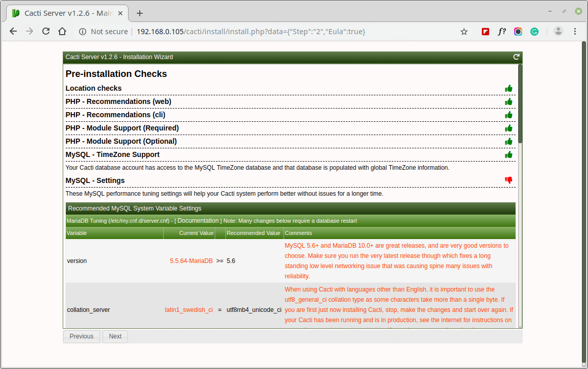Click the Next button
This screenshot has width=588, height=369.
click(115, 336)
